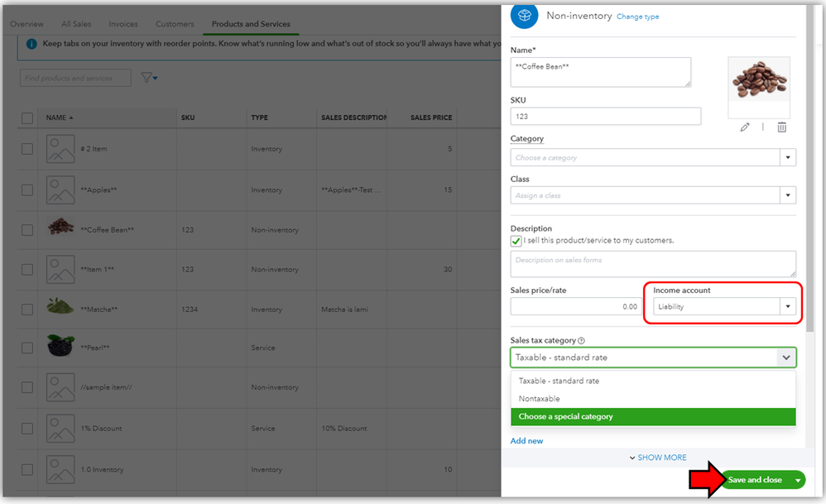
Task: Open the Class dropdown
Action: (x=788, y=196)
